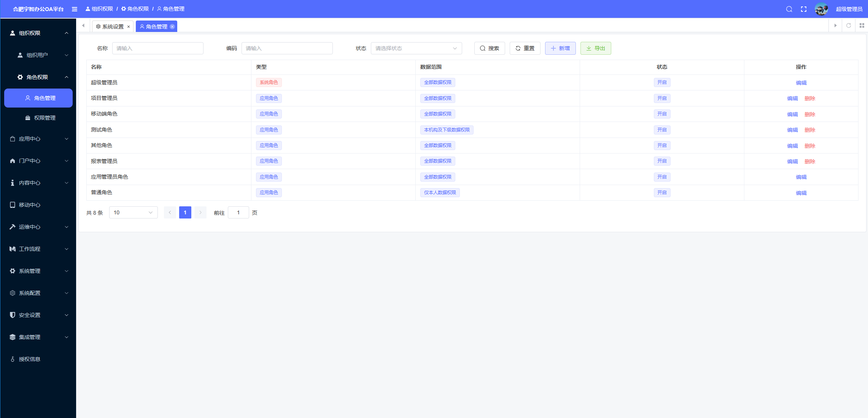
Task: Click the 导出 button
Action: (596, 48)
